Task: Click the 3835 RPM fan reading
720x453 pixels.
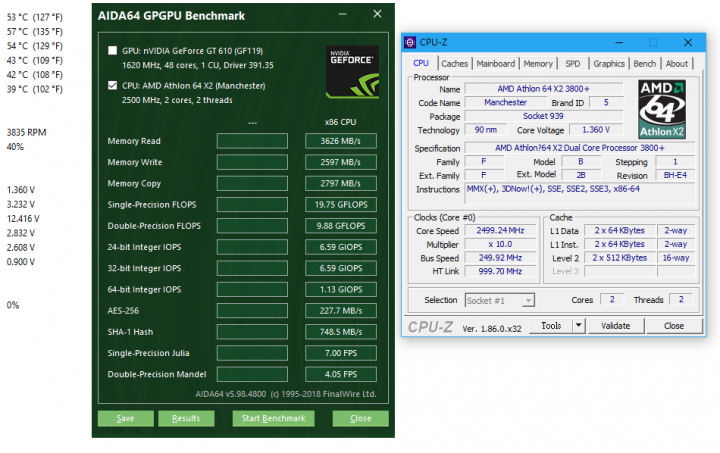Action: (27, 133)
